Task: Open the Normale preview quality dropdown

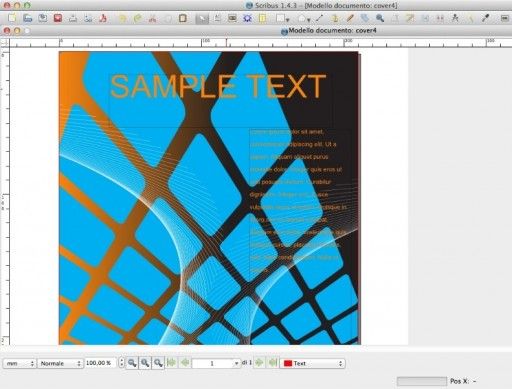Action: coord(60,363)
